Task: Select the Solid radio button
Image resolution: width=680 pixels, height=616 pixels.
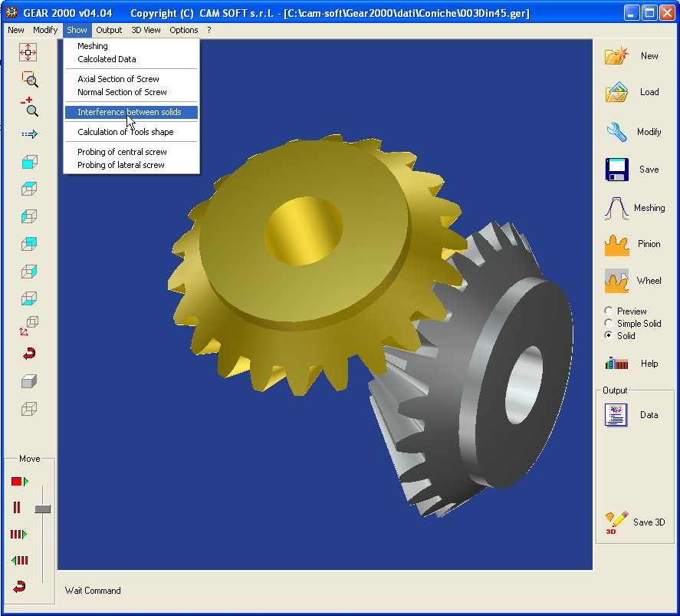Action: click(x=609, y=336)
